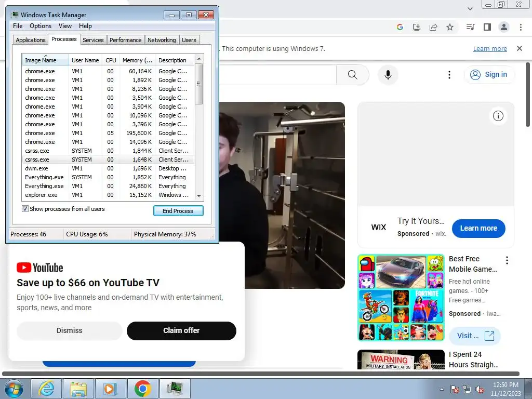The width and height of the screenshot is (532, 399).
Task: Start voice search with microphone icon
Action: (388, 75)
